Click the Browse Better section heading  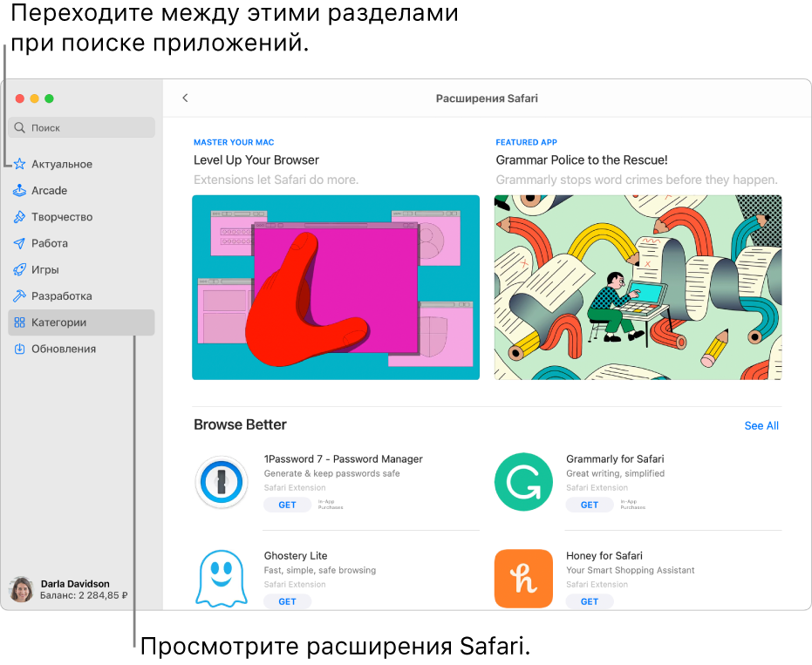241,424
